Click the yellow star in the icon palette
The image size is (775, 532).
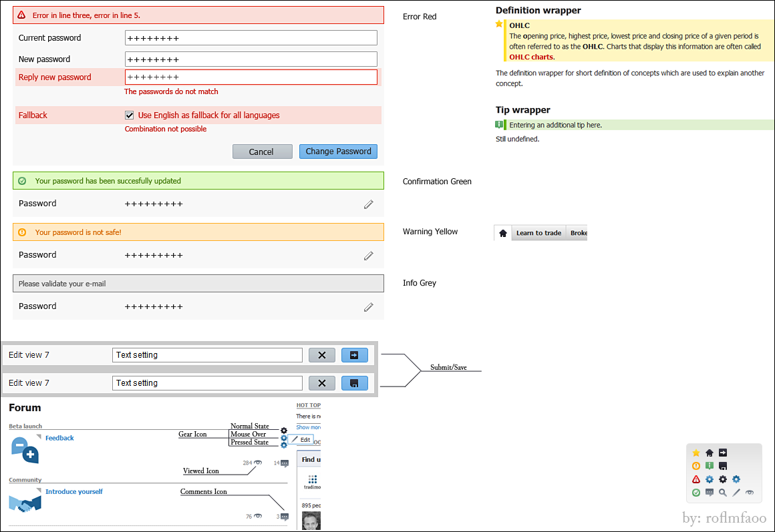696,453
